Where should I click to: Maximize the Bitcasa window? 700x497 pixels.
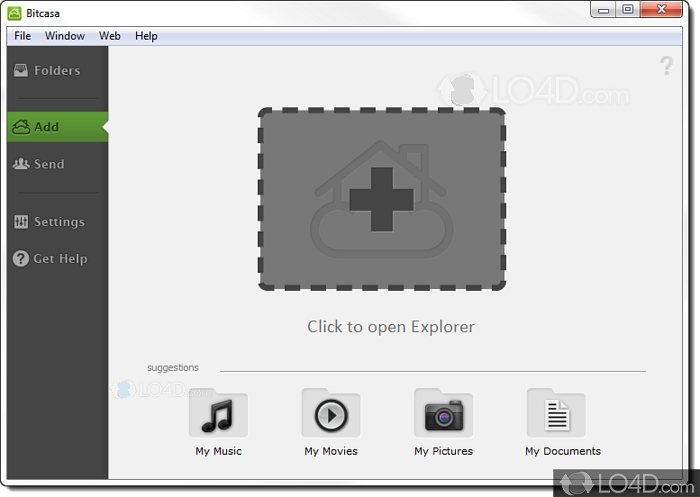click(628, 9)
